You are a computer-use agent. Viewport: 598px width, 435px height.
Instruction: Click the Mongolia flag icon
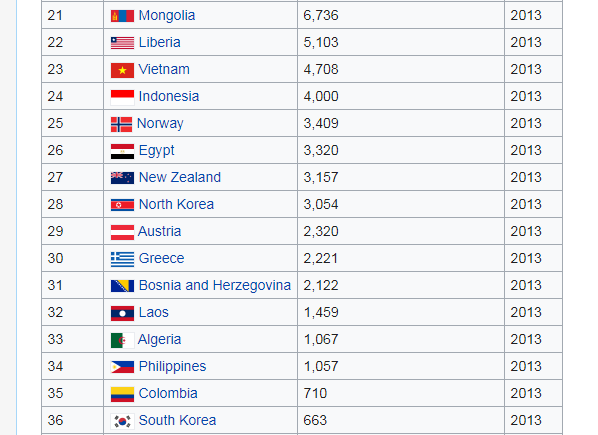point(122,16)
